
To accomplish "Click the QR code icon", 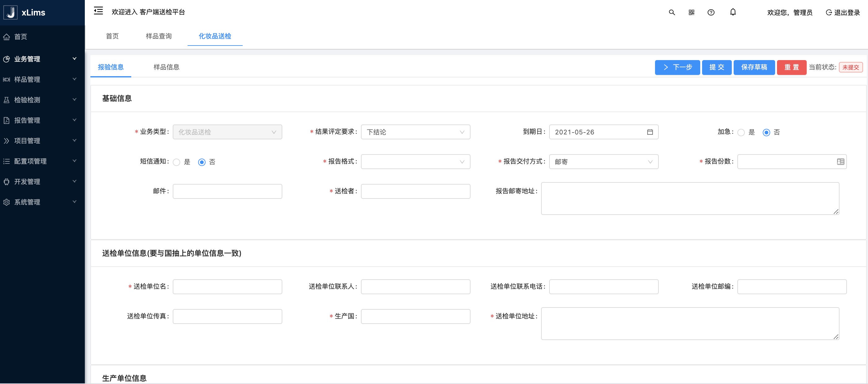I will (691, 12).
